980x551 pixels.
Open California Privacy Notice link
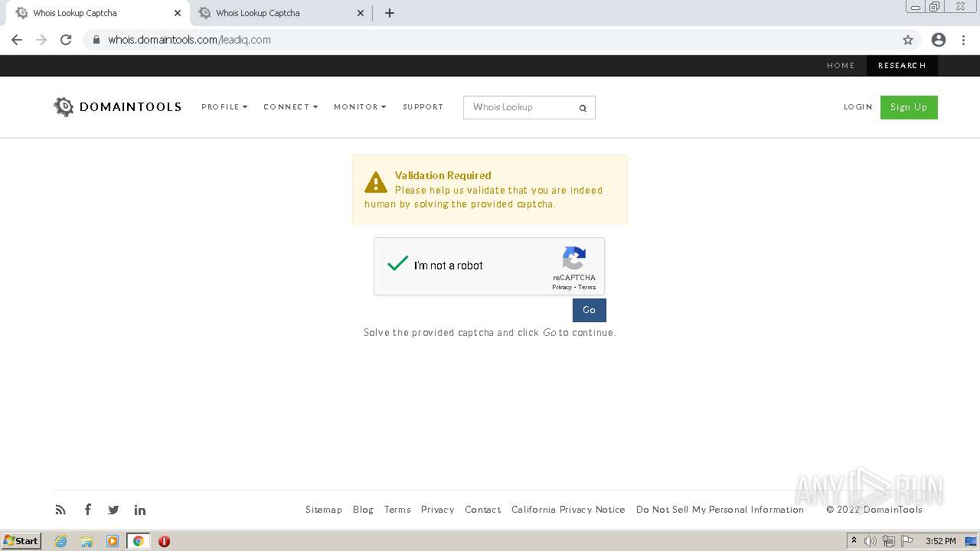click(568, 510)
